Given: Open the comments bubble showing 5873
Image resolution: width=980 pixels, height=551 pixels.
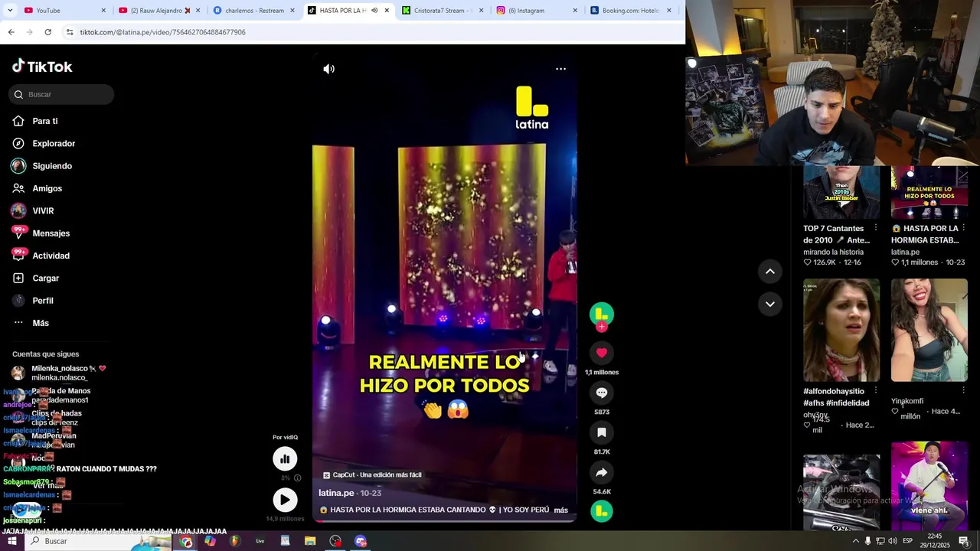Looking at the screenshot, I should pos(602,393).
